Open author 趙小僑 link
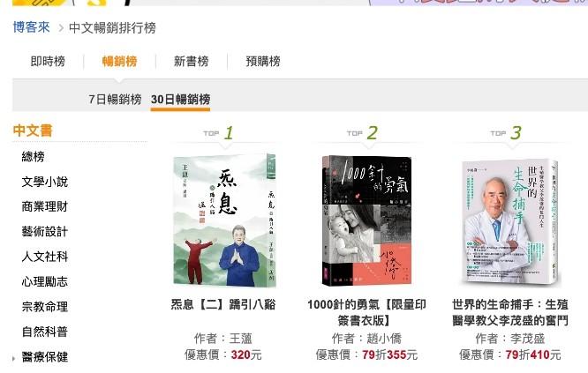This screenshot has height=373, width=588. click(384, 339)
